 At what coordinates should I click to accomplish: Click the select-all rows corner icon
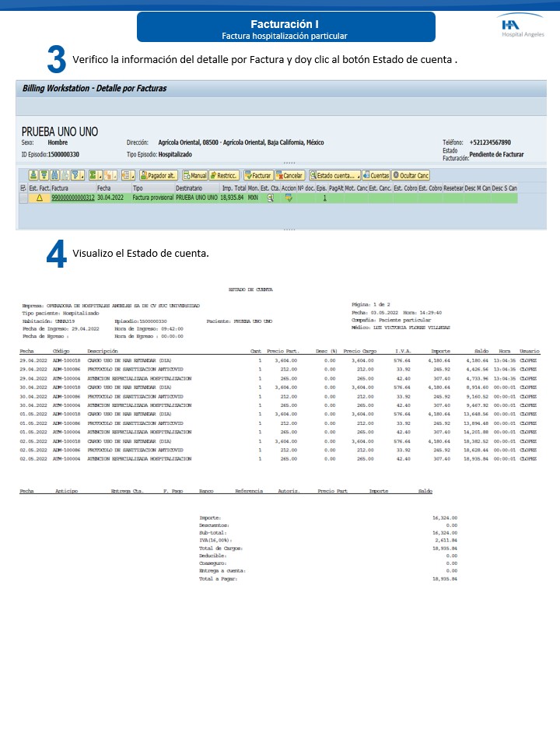coord(22,188)
